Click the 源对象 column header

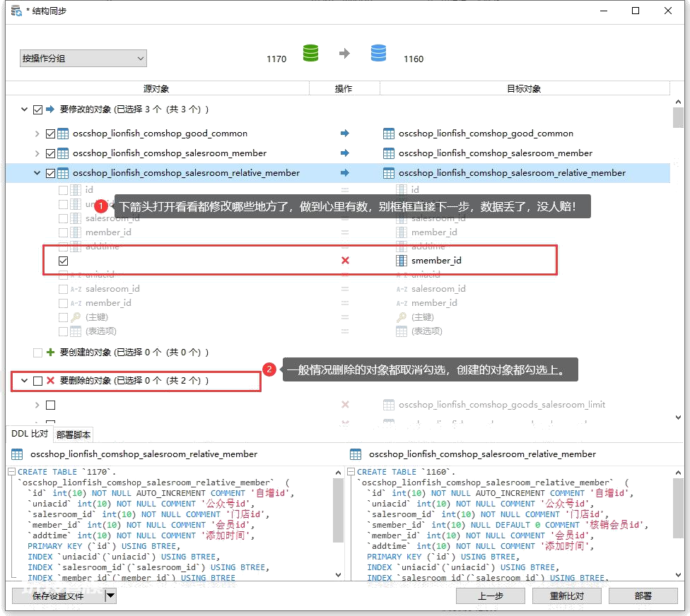[x=157, y=88]
